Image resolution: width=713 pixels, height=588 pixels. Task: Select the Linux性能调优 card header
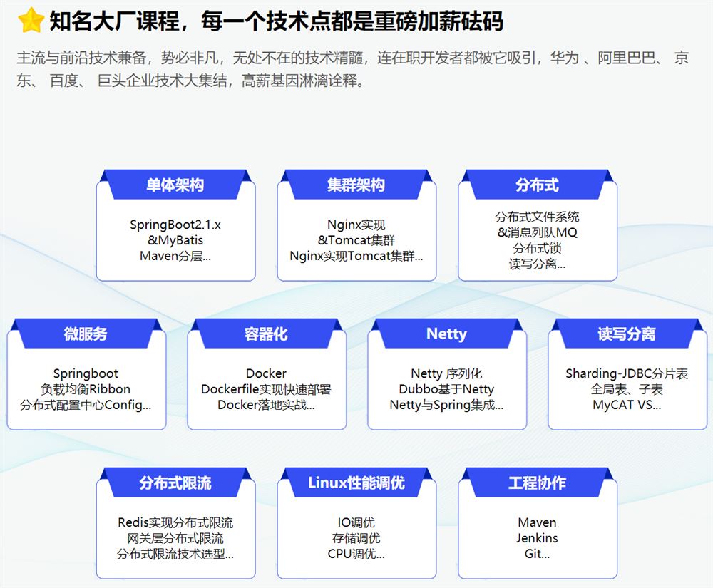point(356,483)
